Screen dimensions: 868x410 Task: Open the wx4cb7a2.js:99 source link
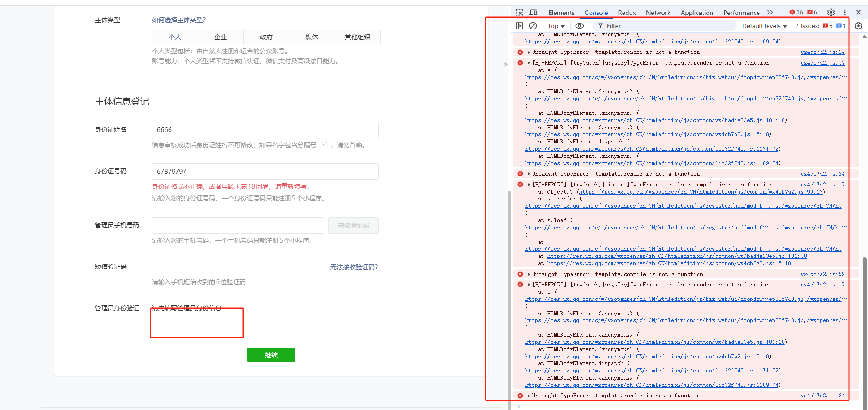click(x=822, y=274)
